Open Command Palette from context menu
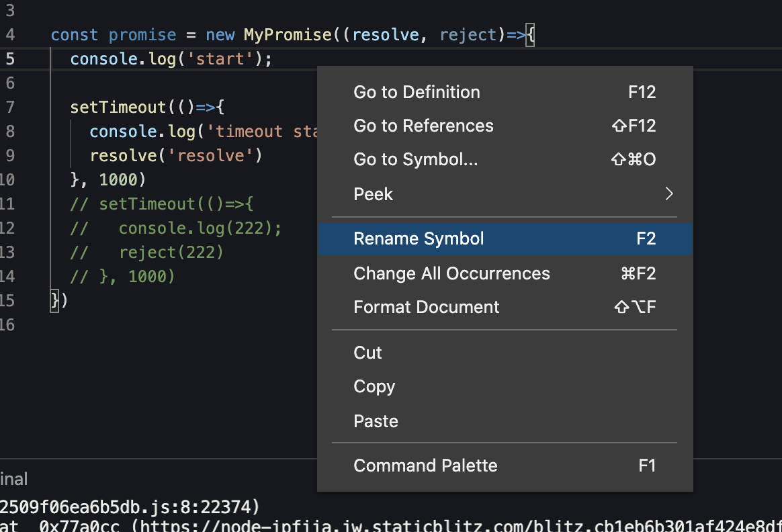This screenshot has height=532, width=782. click(x=505, y=465)
